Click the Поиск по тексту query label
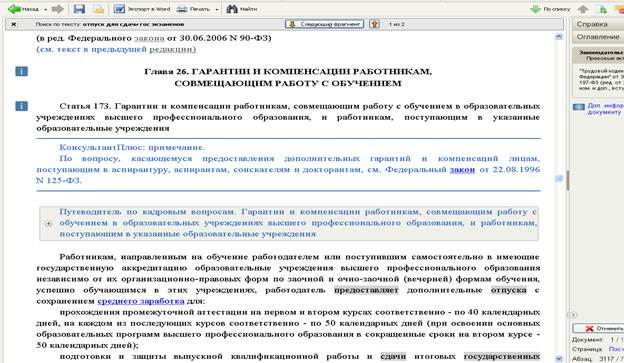The width and height of the screenshot is (624, 363). [109, 24]
